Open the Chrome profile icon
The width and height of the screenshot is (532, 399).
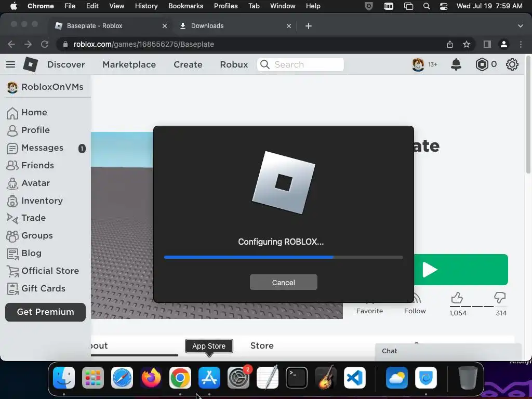(504, 44)
